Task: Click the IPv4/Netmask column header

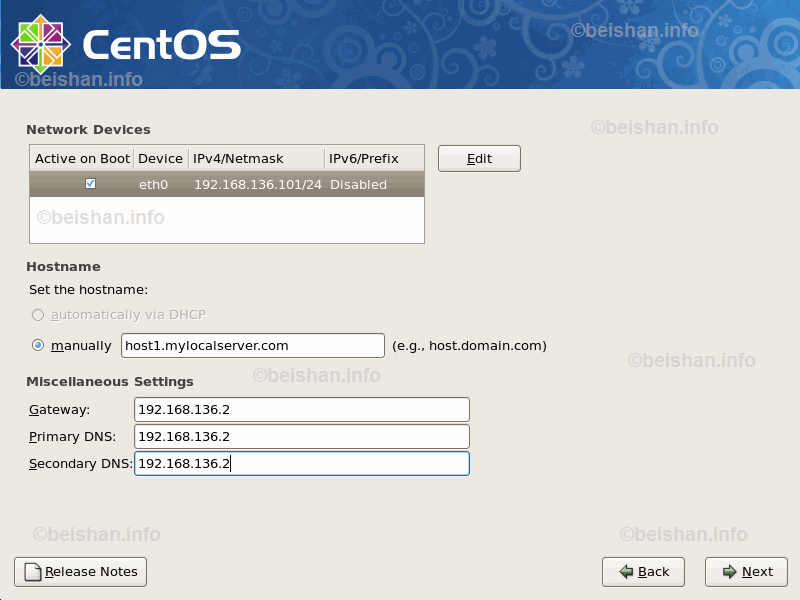Action: (256, 159)
